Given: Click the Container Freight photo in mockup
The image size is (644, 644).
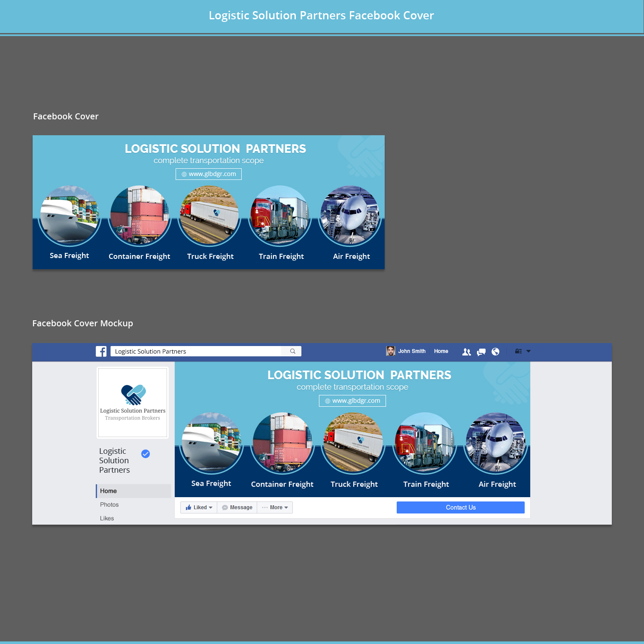Looking at the screenshot, I should pyautogui.click(x=283, y=442).
